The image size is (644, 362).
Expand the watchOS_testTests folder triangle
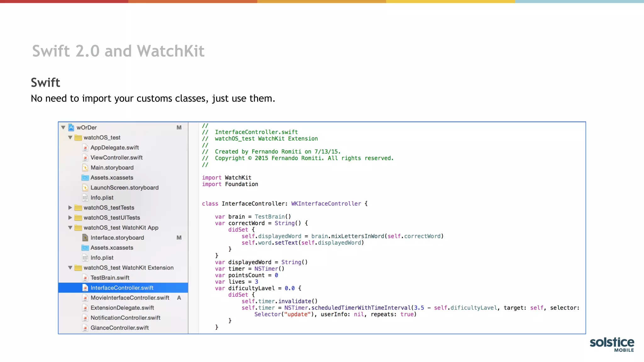pyautogui.click(x=70, y=208)
